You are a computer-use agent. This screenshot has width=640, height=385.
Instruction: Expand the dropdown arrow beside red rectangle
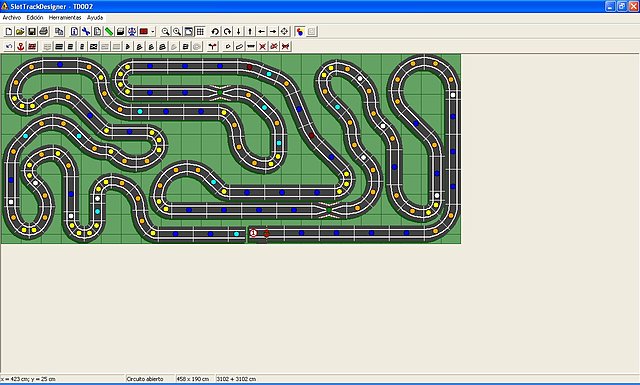(x=153, y=31)
